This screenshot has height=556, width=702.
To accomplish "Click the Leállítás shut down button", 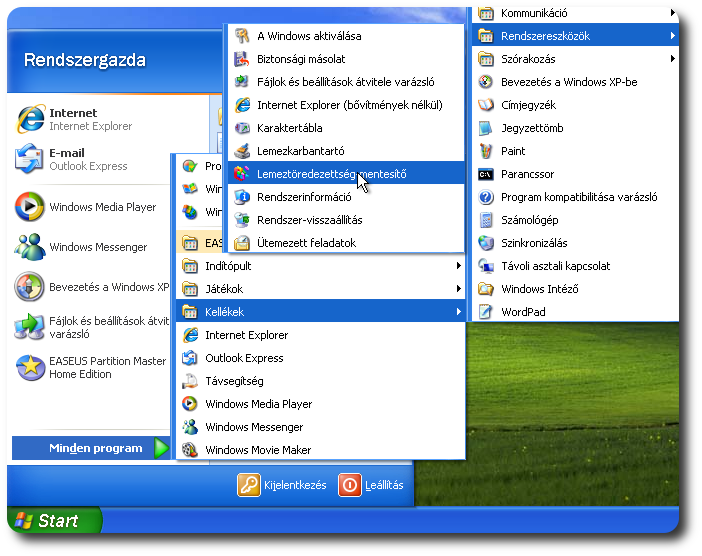I will [372, 485].
